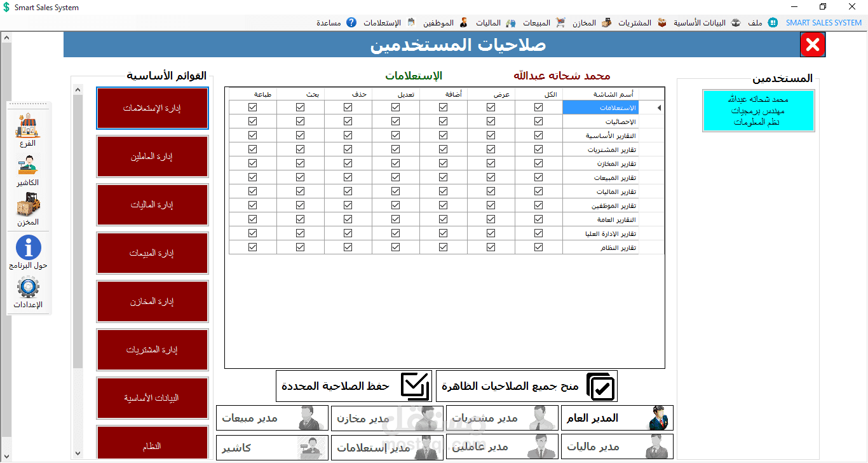Select البيانات الأساسية red menu button
The image size is (868, 463).
153,398
